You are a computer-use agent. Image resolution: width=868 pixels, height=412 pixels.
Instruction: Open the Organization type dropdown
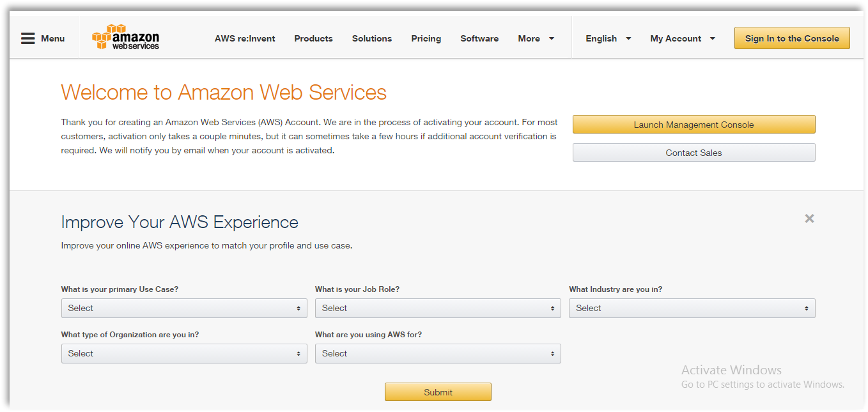click(x=184, y=353)
